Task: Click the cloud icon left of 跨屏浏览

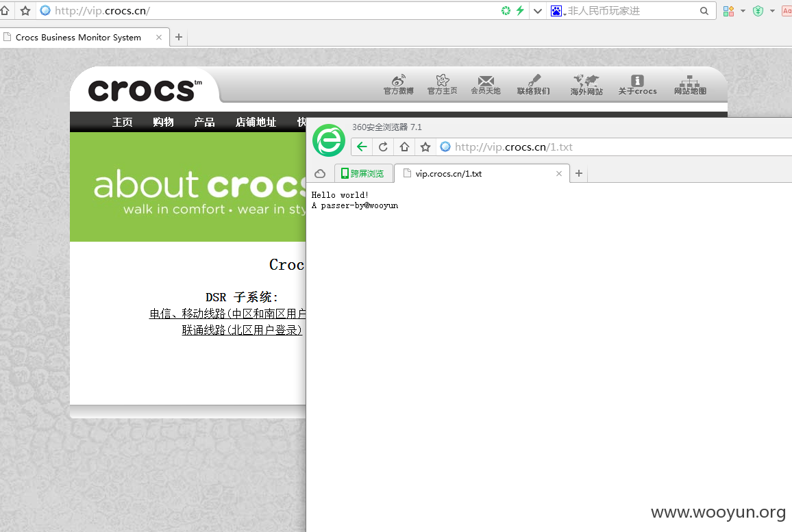Action: click(320, 174)
